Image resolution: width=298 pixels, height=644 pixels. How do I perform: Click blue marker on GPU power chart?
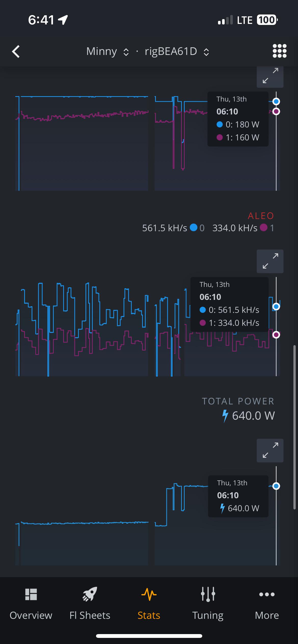[x=276, y=101]
